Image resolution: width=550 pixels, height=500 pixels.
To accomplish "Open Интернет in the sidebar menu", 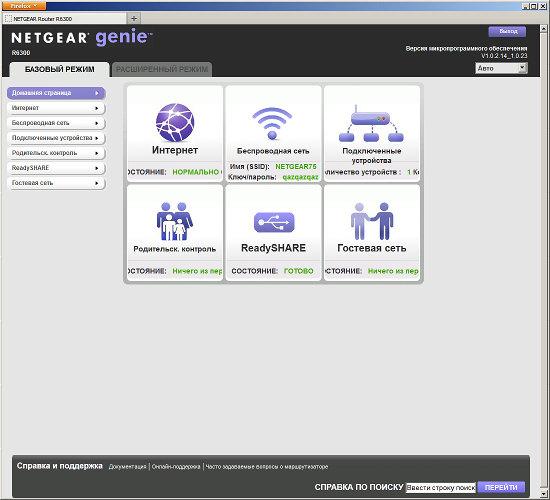I will [56, 108].
